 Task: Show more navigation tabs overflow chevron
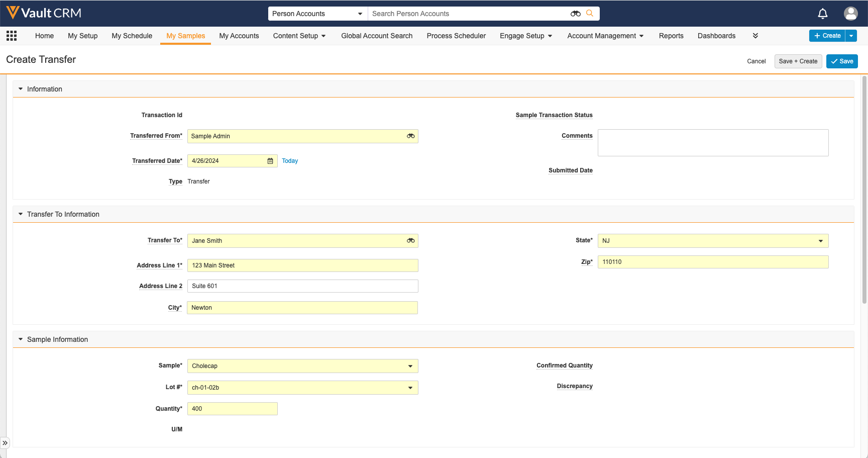(755, 36)
